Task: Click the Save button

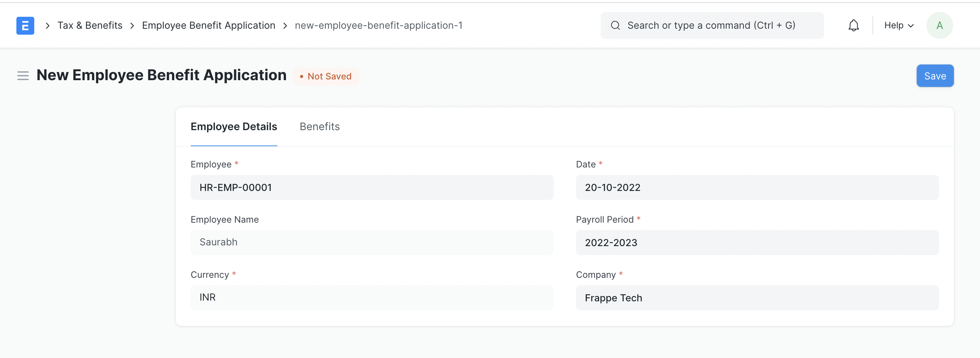Action: (x=935, y=75)
